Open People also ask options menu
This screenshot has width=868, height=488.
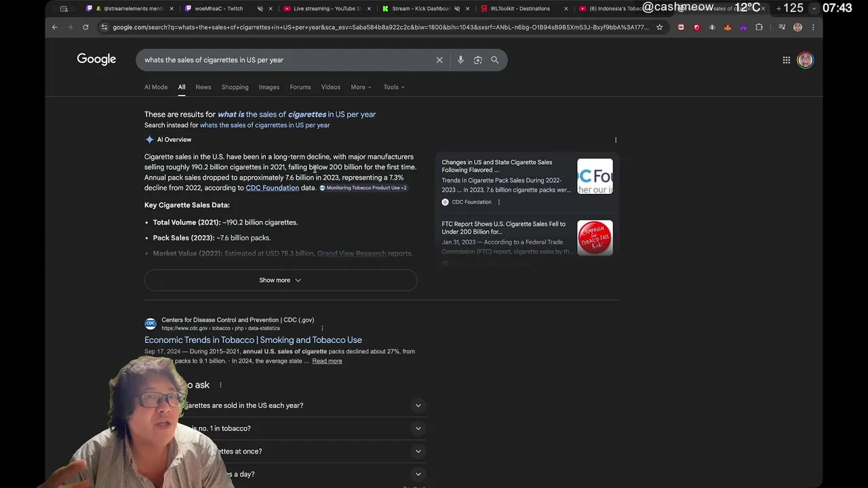[220, 385]
